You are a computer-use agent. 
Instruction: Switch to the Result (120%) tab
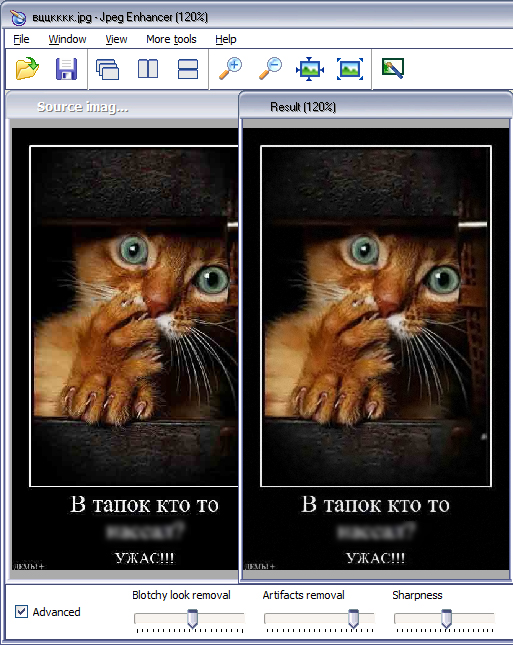pyautogui.click(x=375, y=106)
